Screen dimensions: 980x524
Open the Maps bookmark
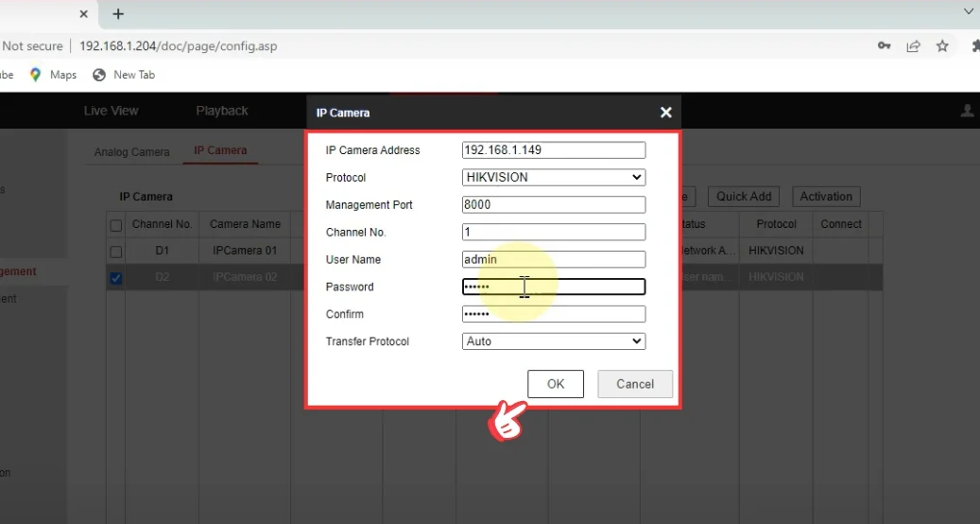pos(53,75)
